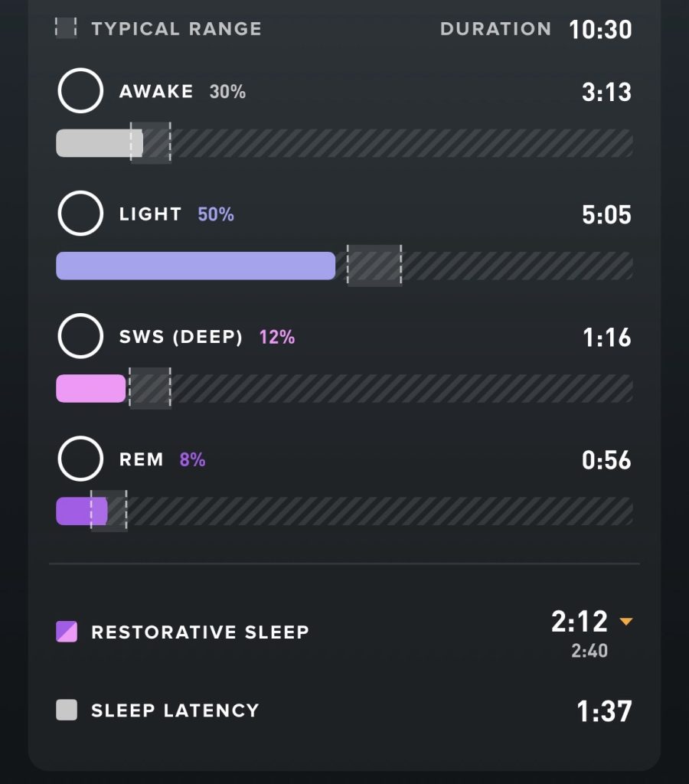Click the Sleep Latency gray square icon
Screen dimensions: 689x784
[x=67, y=710]
